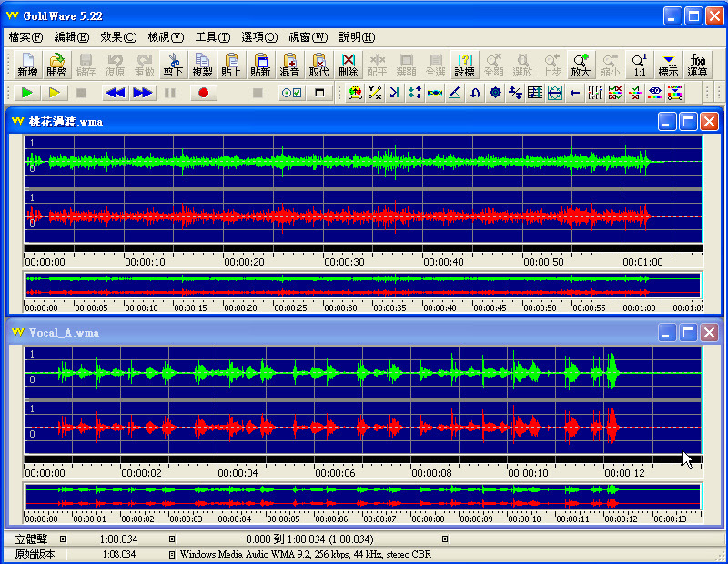
Task: Click the equalizer sliders effect icon
Action: 595,93
